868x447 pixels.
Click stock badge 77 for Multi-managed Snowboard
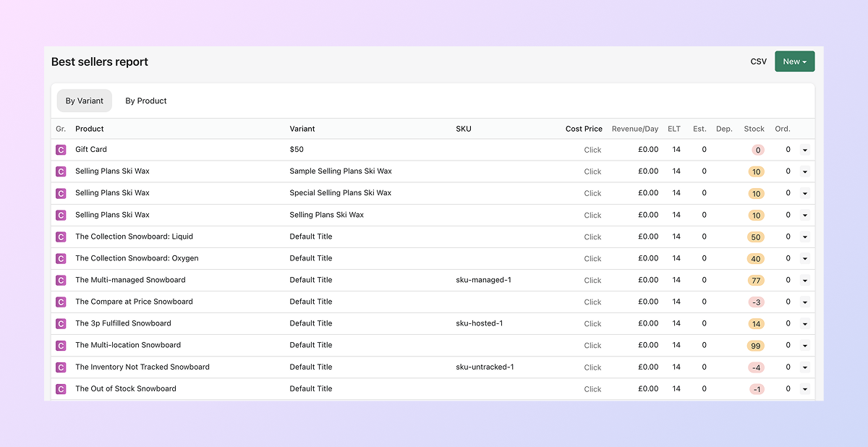click(x=757, y=281)
